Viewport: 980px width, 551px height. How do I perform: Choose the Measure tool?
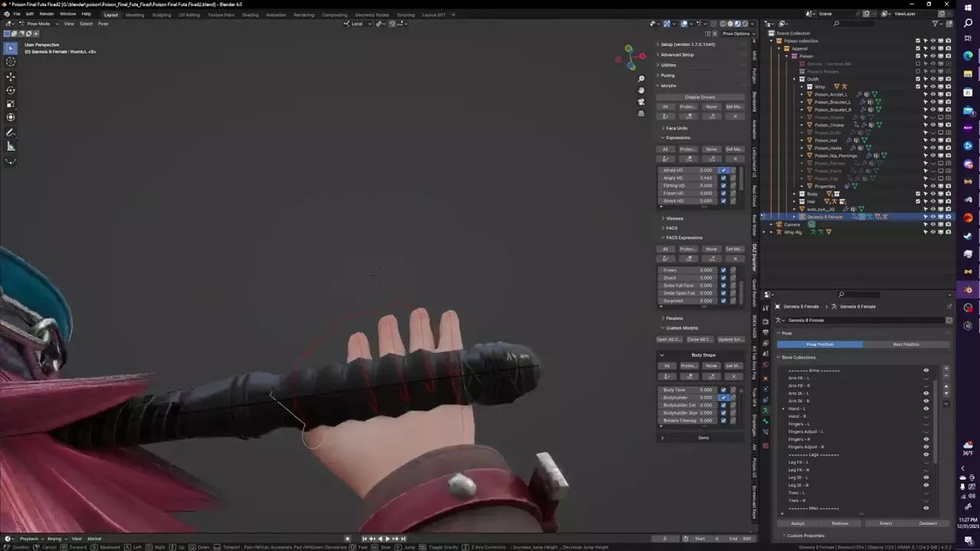(11, 146)
